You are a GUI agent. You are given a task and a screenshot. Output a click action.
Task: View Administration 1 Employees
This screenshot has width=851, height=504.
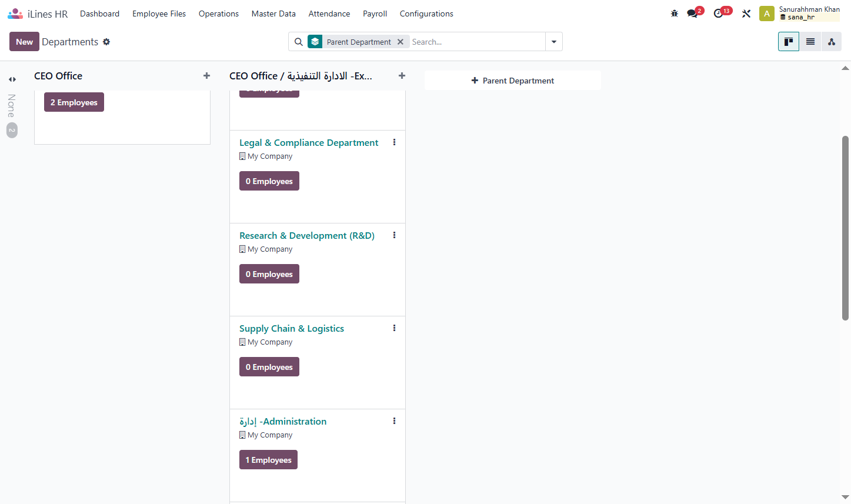pos(268,460)
